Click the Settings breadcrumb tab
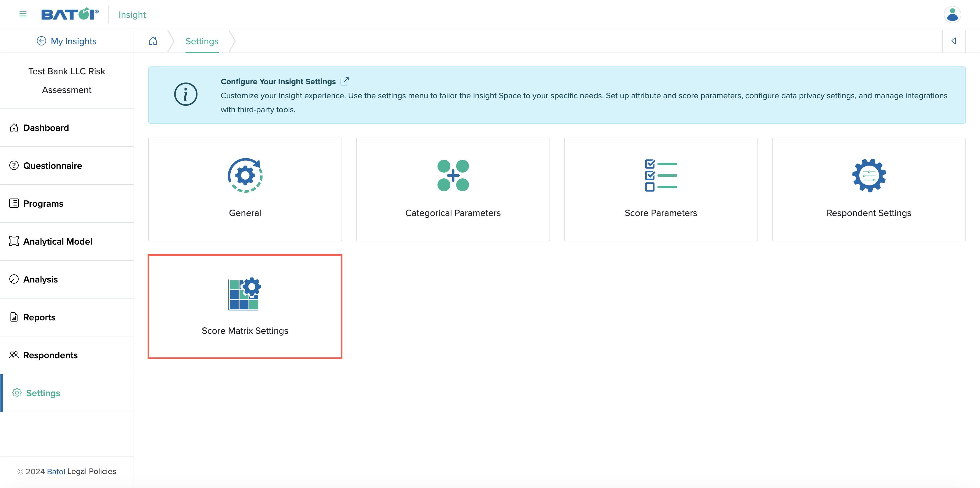Image resolution: width=980 pixels, height=488 pixels. 202,41
